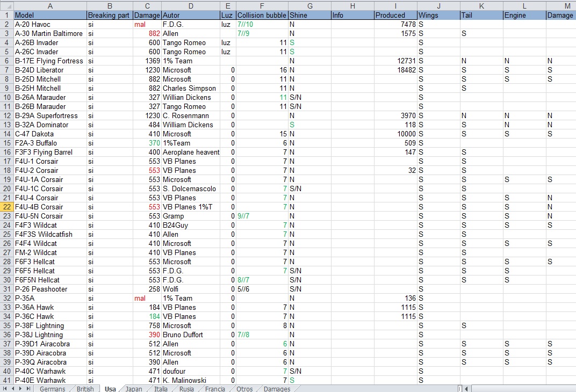Go to first sheet navigation arrow
576x392 pixels.
tap(5, 388)
